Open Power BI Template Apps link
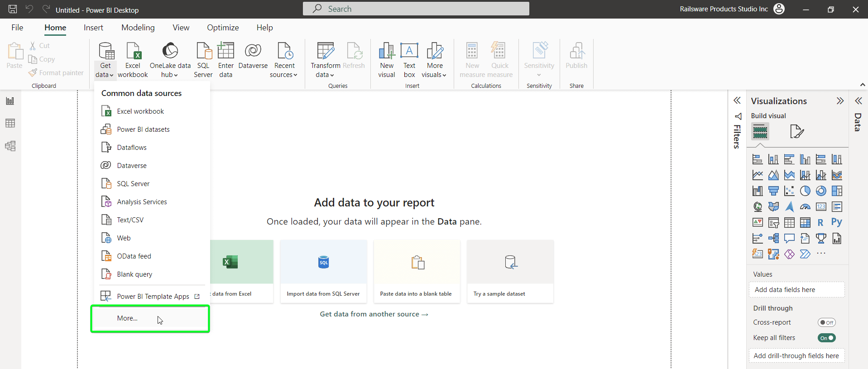The width and height of the screenshot is (868, 369). [x=152, y=297]
